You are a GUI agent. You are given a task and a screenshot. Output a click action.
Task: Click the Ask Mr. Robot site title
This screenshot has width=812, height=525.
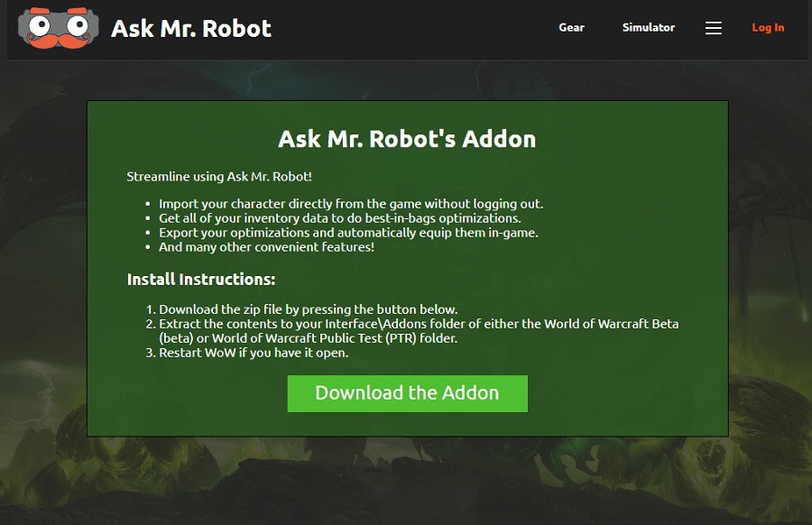190,28
